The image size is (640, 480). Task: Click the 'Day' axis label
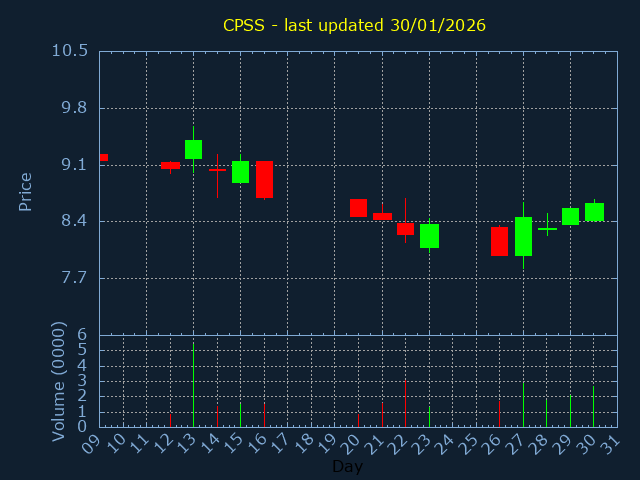pyautogui.click(x=347, y=466)
